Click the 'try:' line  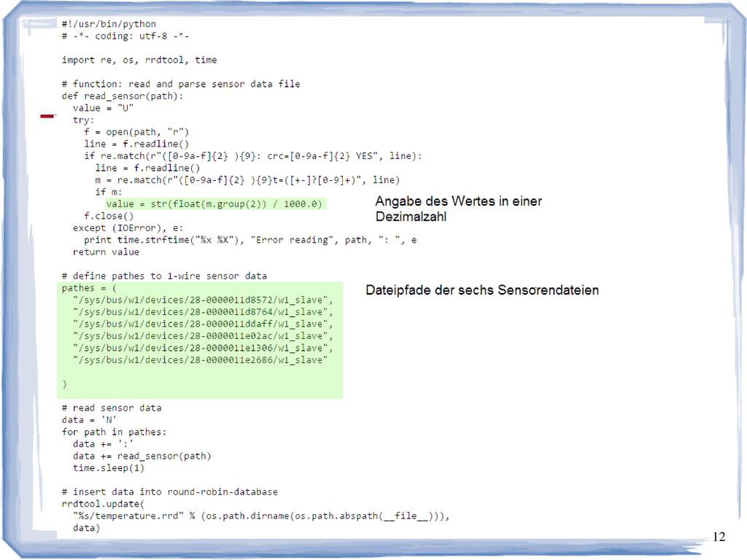tap(83, 120)
